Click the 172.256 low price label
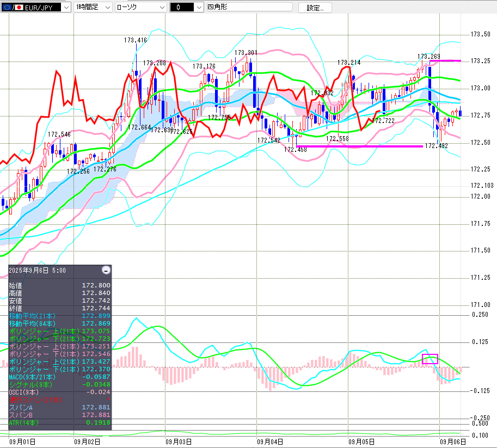The image size is (497, 448). click(x=78, y=171)
